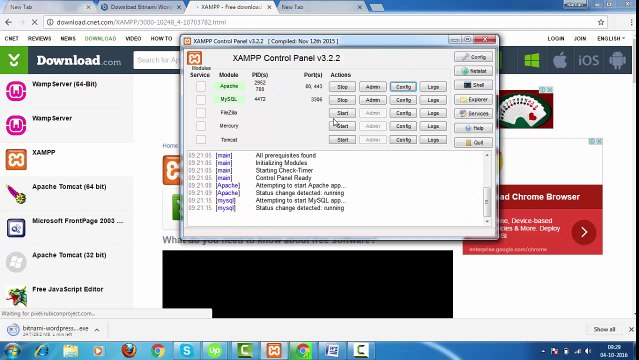Open Word from the taskbar

[332, 351]
